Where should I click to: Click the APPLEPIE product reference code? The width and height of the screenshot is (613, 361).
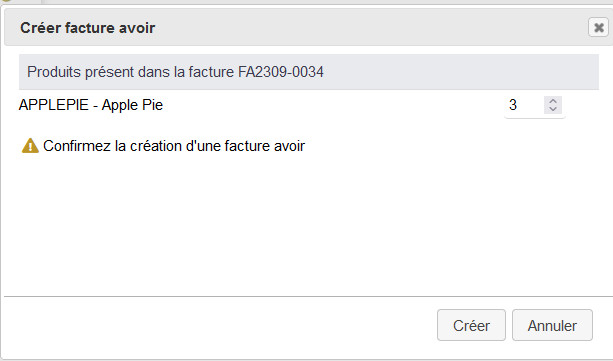coord(54,105)
